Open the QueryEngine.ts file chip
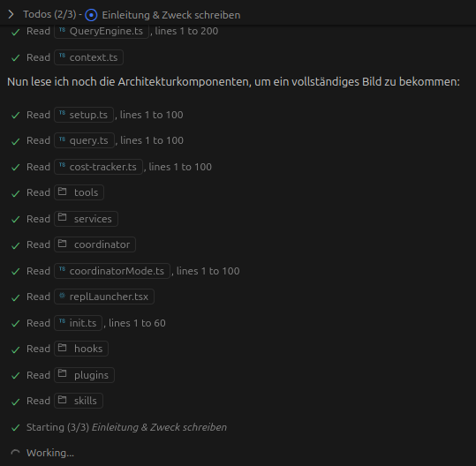476x466 pixels. tap(102, 31)
